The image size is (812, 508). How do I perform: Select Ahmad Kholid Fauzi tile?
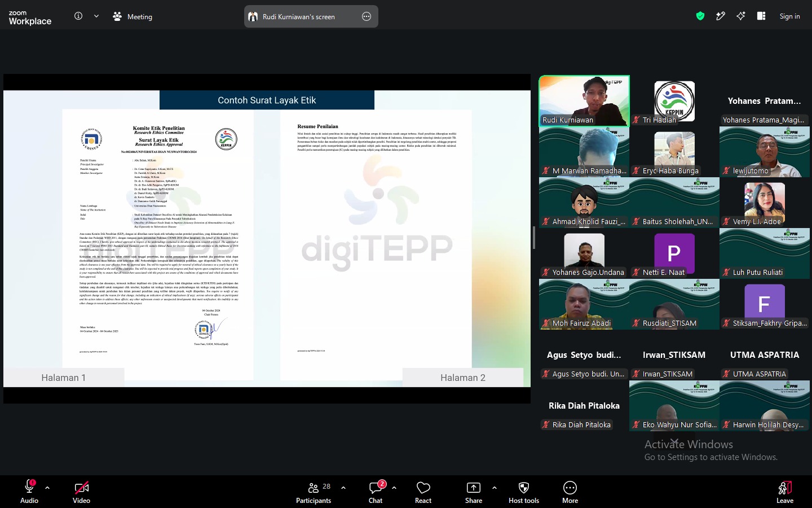(584, 203)
